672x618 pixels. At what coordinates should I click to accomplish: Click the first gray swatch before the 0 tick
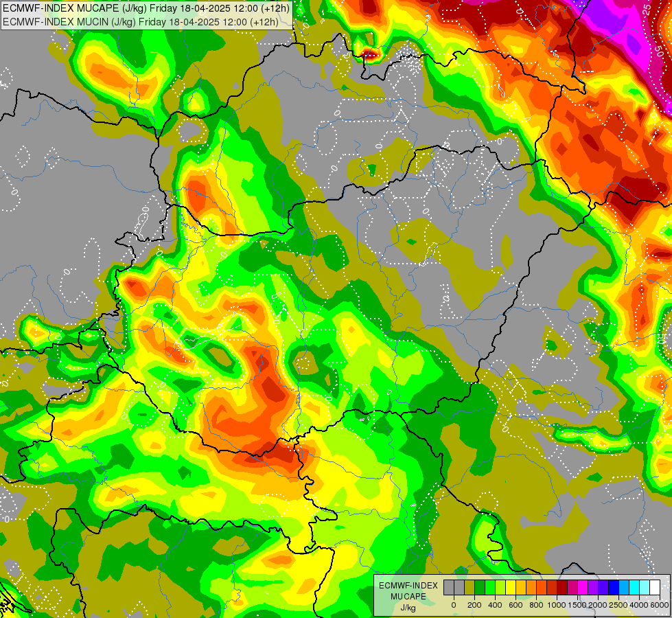(449, 588)
